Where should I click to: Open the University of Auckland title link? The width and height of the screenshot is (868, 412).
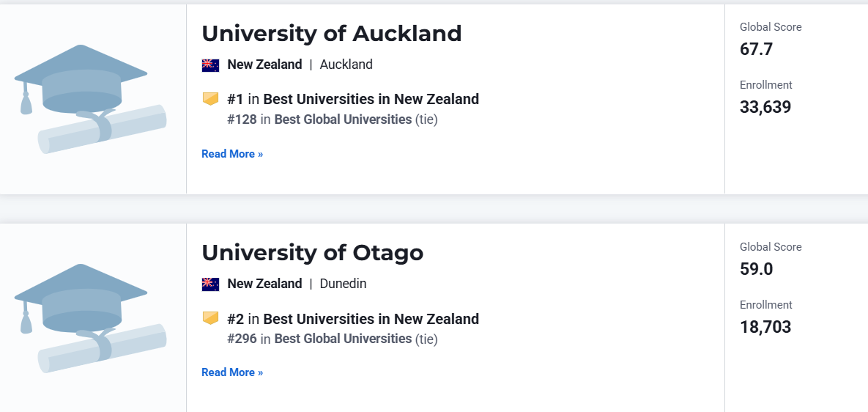point(331,34)
